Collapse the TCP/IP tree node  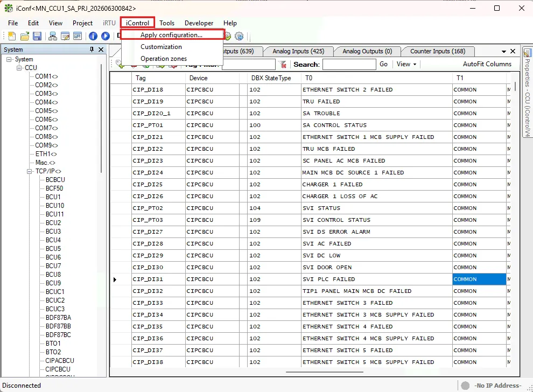coord(30,171)
